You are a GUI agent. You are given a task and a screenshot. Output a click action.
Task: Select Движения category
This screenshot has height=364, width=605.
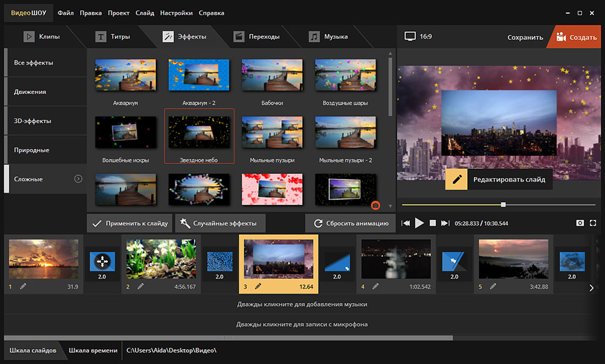(x=46, y=92)
